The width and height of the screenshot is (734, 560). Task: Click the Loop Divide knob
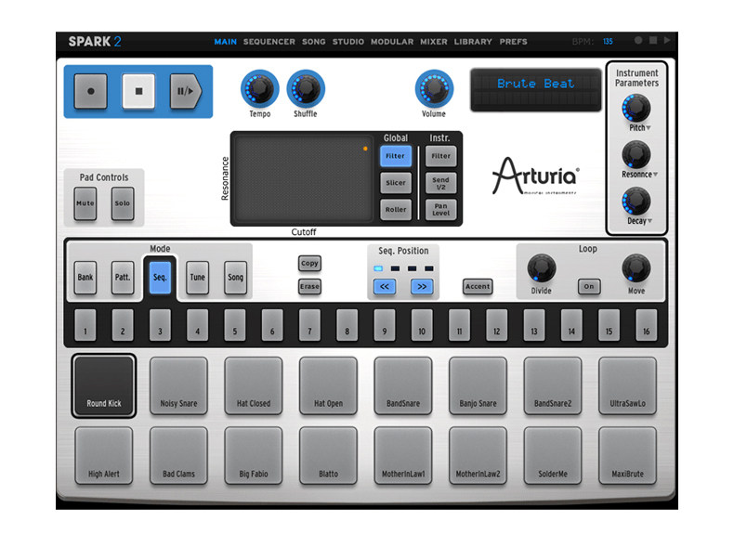pyautogui.click(x=542, y=268)
